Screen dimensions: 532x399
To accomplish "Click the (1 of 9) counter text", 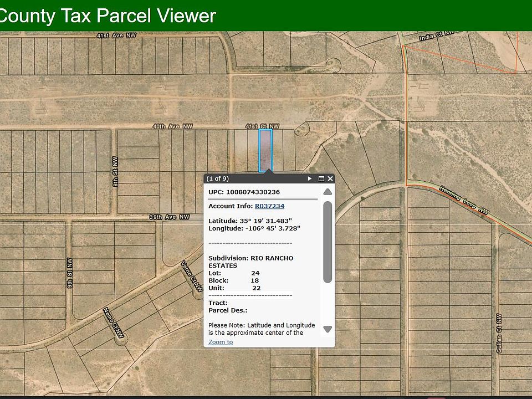I will (x=217, y=178).
